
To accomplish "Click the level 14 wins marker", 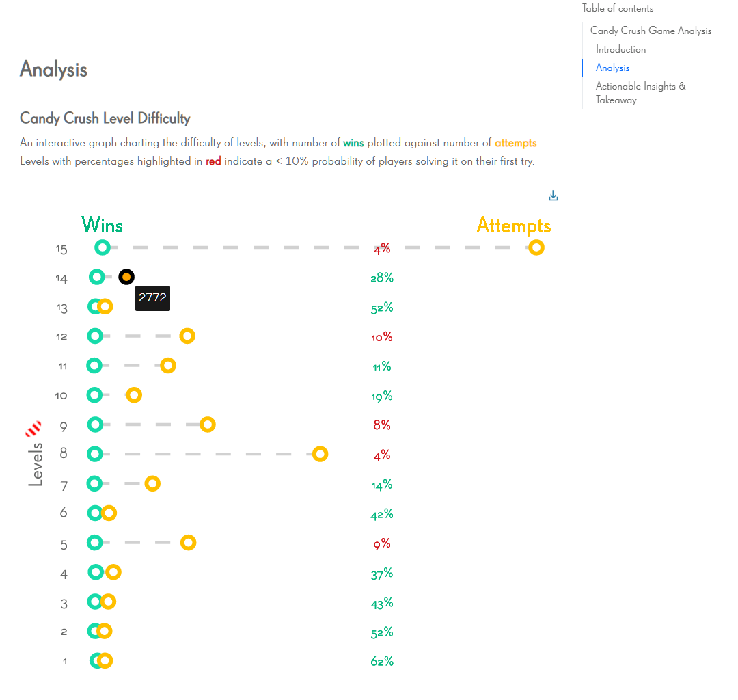I will (96, 277).
